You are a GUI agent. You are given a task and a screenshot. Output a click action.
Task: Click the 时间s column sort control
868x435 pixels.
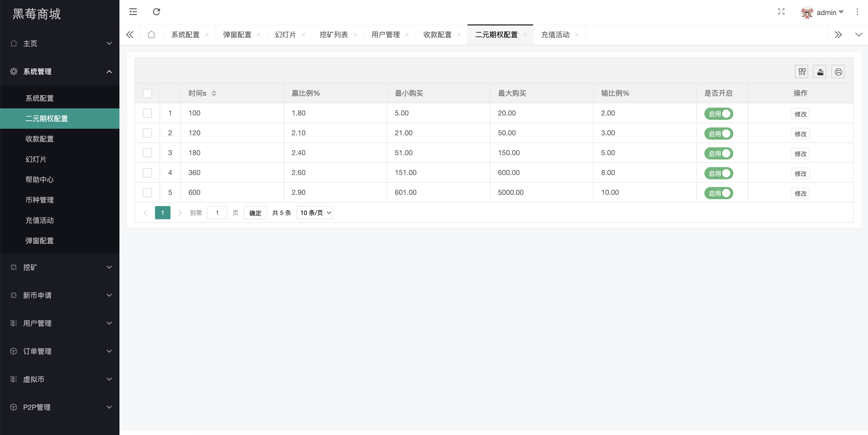[214, 93]
